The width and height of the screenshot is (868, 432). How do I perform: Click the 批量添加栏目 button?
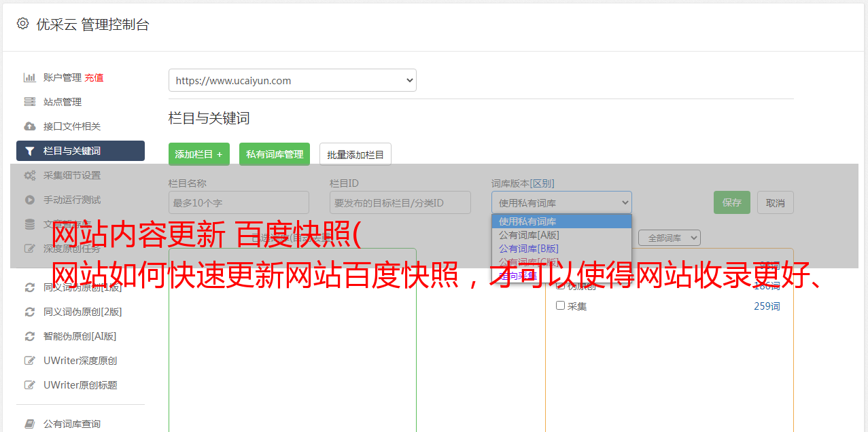click(355, 154)
